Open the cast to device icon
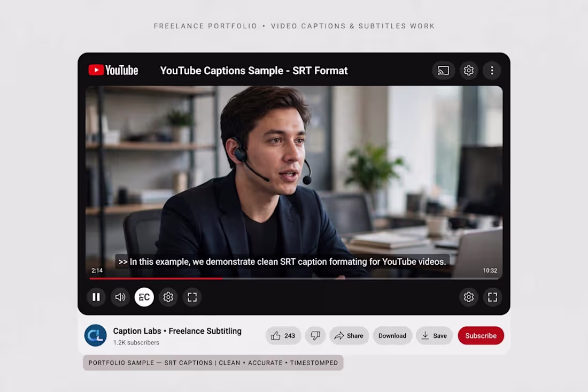Viewport: 588px width, 392px height. [x=443, y=71]
